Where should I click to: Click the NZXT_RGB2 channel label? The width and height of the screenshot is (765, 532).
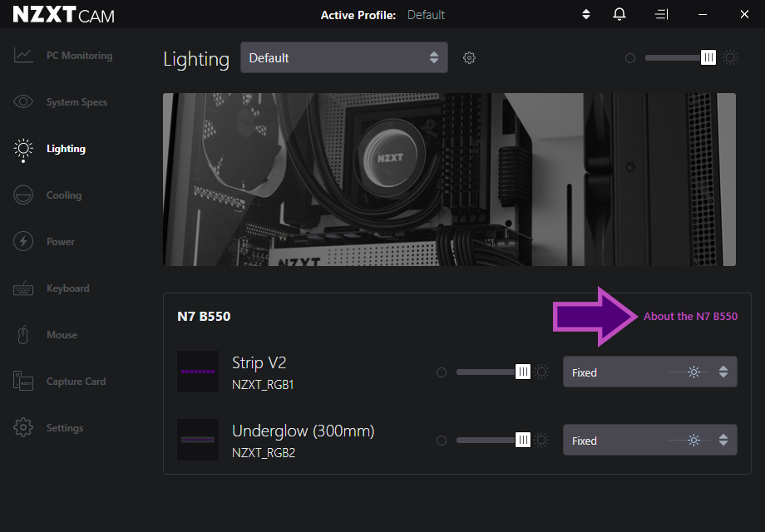[x=264, y=453]
